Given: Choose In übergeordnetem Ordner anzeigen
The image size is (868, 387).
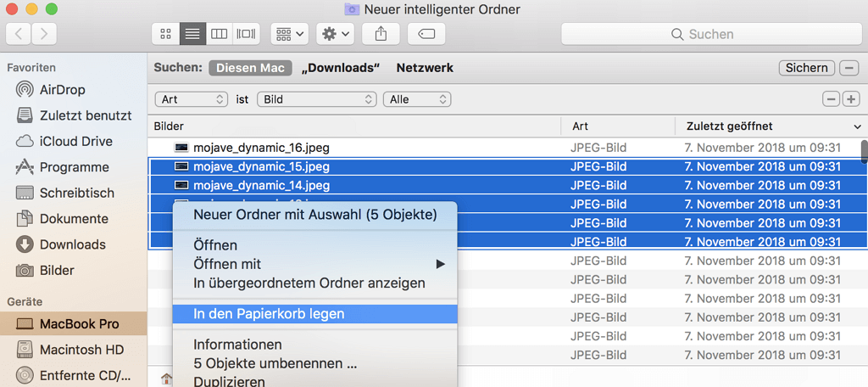Looking at the screenshot, I should [315, 283].
